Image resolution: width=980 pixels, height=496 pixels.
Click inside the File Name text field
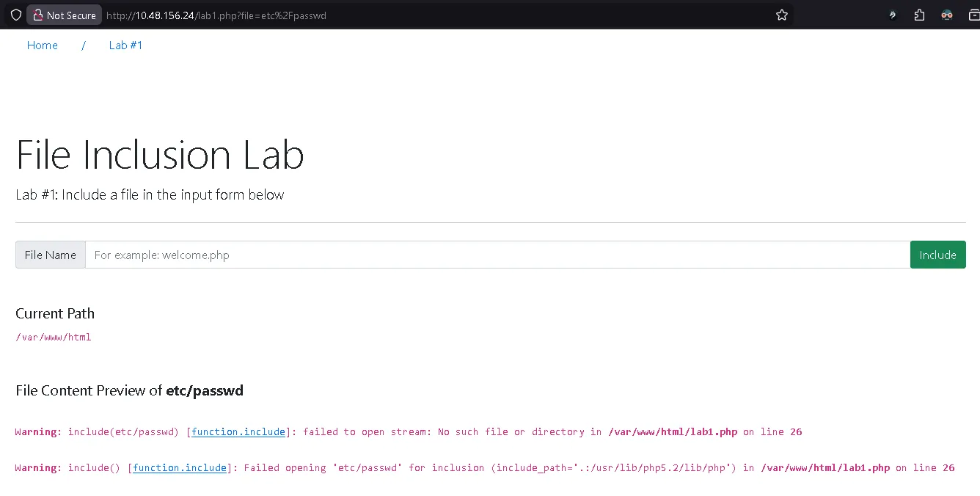point(497,255)
